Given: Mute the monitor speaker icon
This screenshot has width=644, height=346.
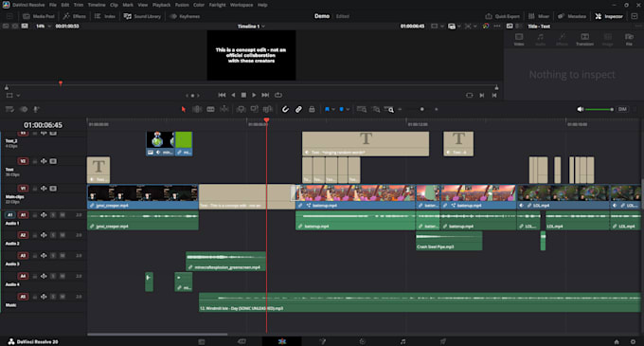Looking at the screenshot, I should [x=580, y=109].
